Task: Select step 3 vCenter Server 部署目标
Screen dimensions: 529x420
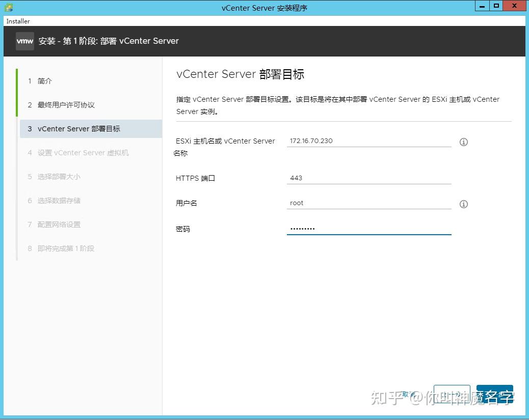Action: (x=91, y=129)
